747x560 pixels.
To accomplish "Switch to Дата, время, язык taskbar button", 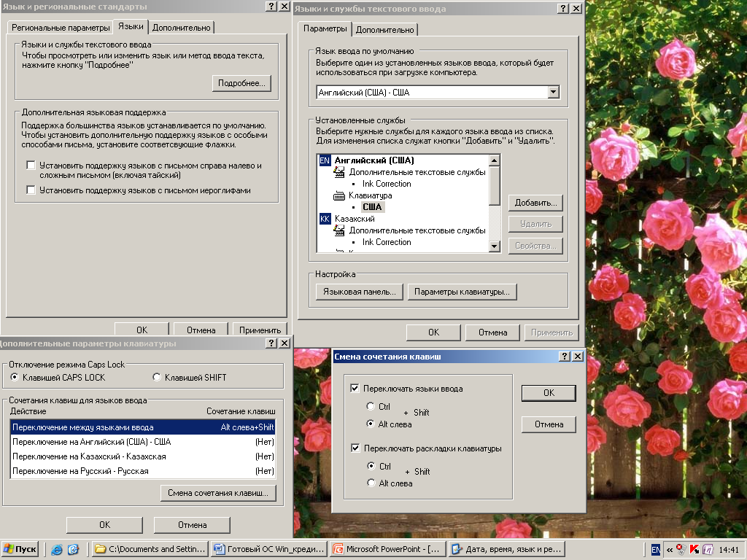I will click(x=507, y=549).
